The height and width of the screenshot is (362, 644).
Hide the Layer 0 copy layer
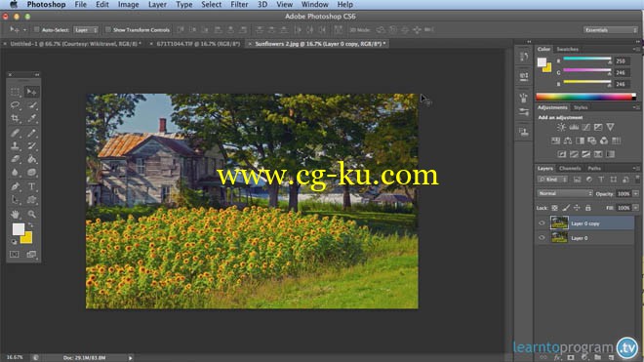click(x=542, y=223)
